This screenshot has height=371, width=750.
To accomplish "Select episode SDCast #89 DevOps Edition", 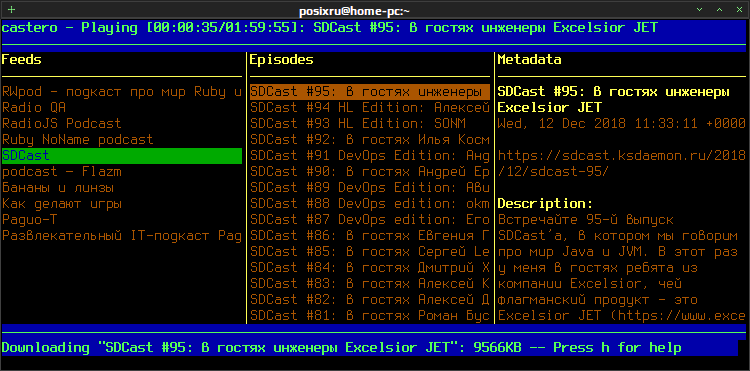I will pos(370,188).
